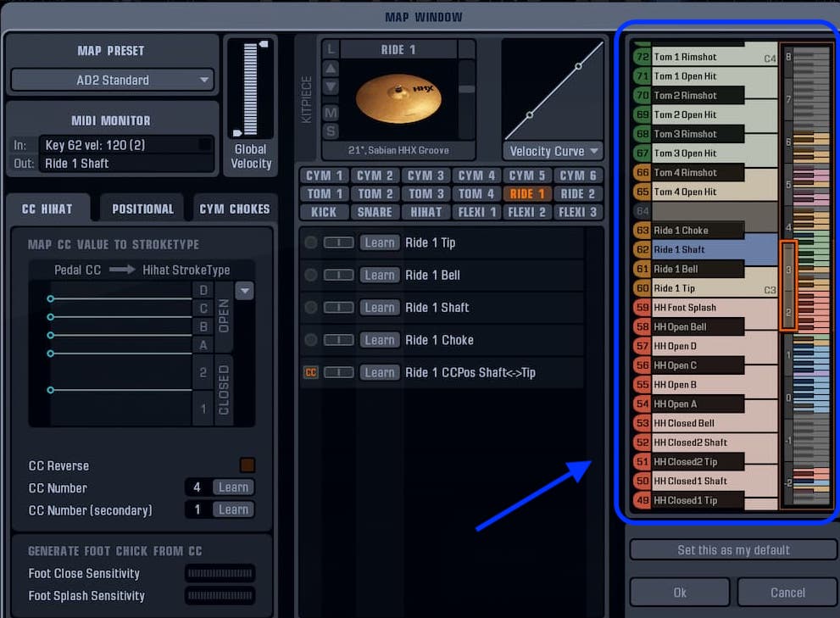Toggle the round indicator for Ride 1 Choke

(x=311, y=340)
